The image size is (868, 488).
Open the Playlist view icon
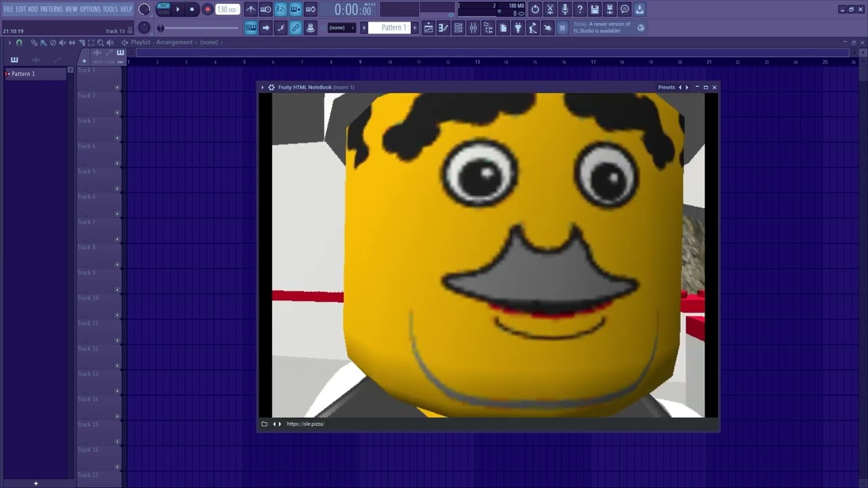429,28
